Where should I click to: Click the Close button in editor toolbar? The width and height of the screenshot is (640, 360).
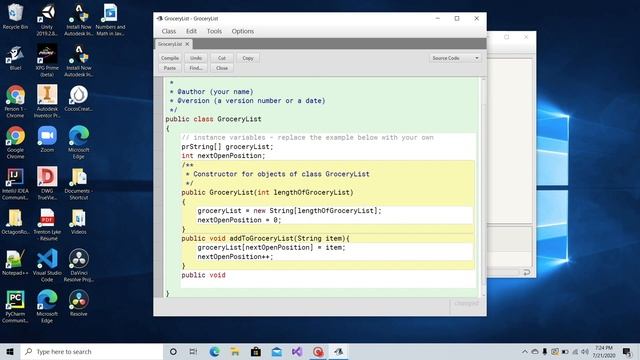222,68
